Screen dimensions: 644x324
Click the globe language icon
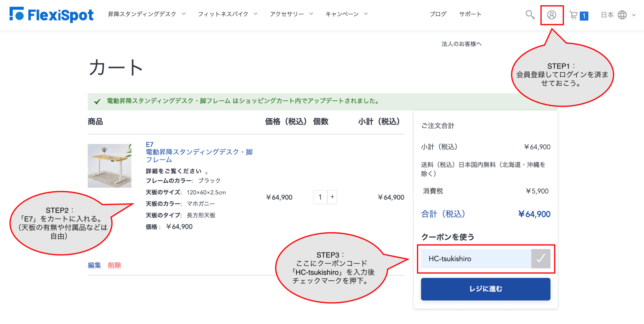[x=622, y=15]
